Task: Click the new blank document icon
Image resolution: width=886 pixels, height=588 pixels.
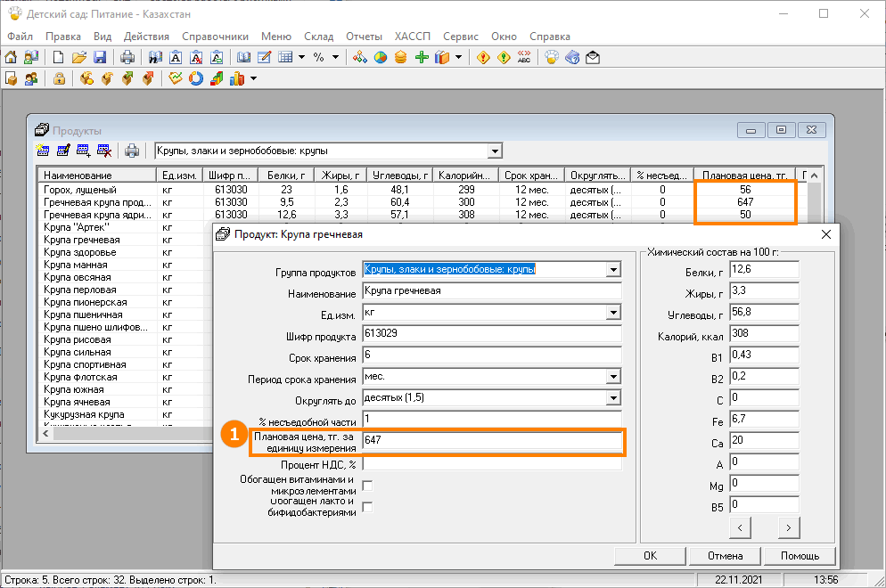Action: pos(58,57)
